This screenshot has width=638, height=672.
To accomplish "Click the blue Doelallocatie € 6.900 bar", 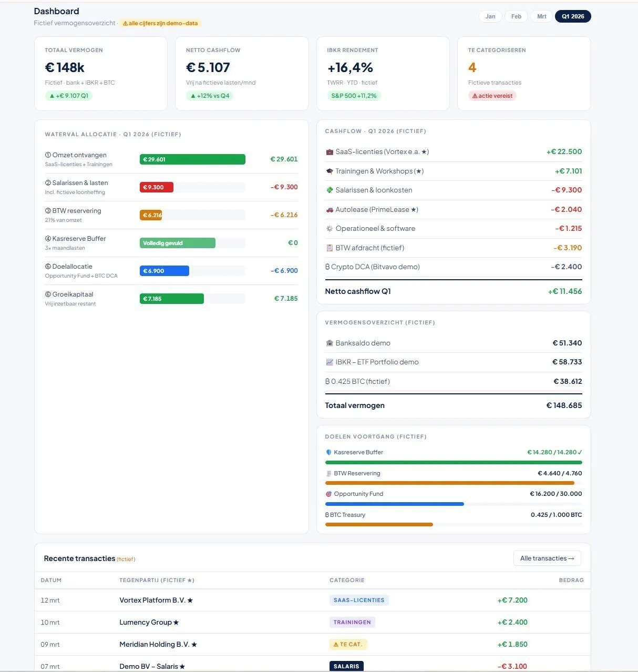I will (x=164, y=271).
